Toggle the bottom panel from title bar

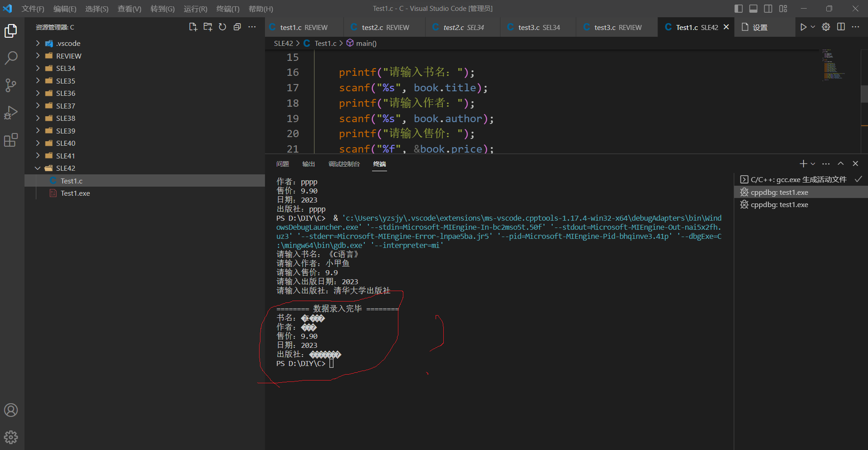(x=753, y=9)
